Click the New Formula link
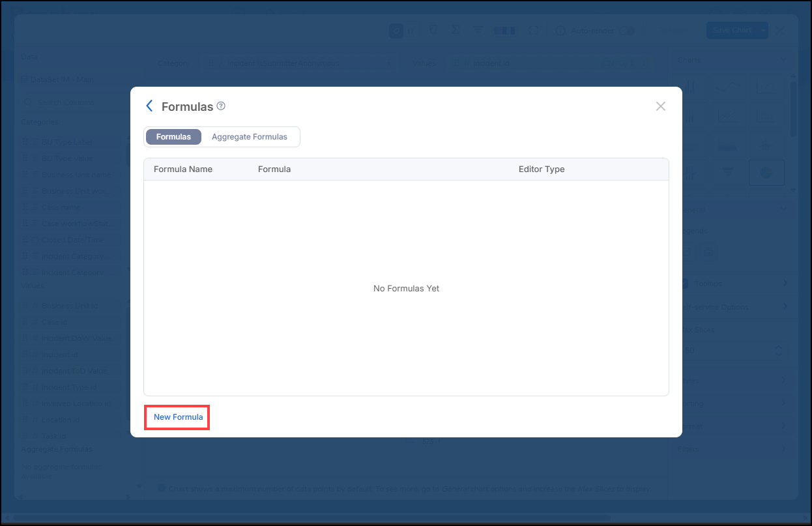 coord(178,417)
